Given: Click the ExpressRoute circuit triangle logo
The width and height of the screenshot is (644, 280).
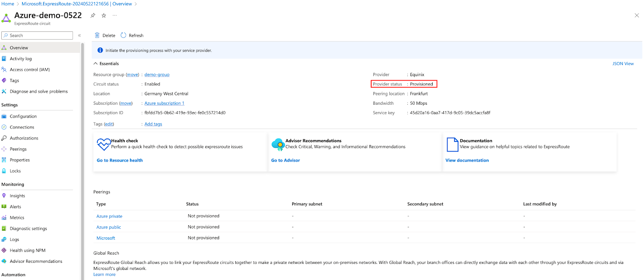Looking at the screenshot, I should coord(6,18).
